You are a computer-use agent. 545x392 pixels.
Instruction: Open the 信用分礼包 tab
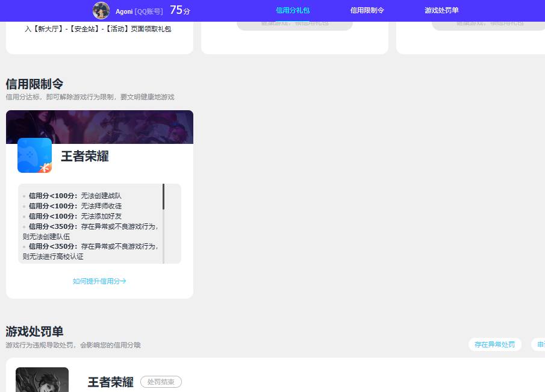[293, 10]
